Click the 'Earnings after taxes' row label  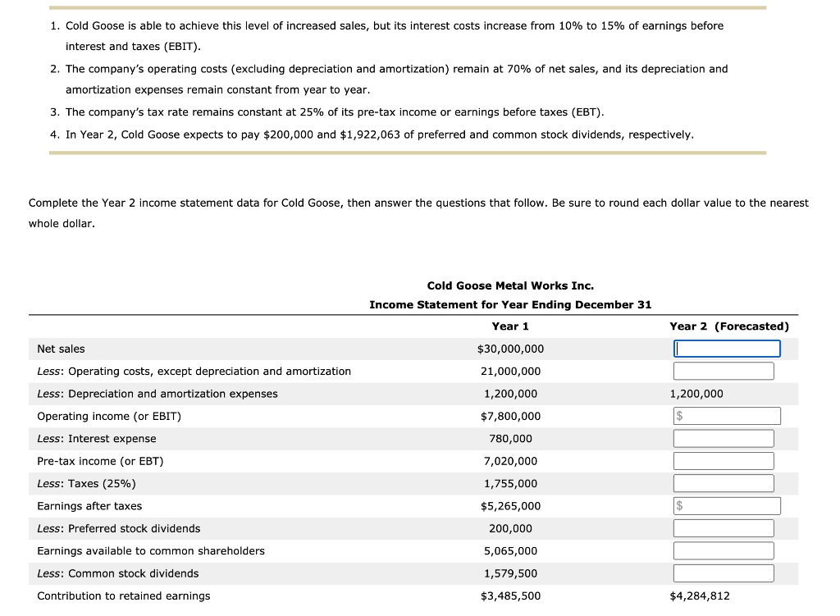89,507
